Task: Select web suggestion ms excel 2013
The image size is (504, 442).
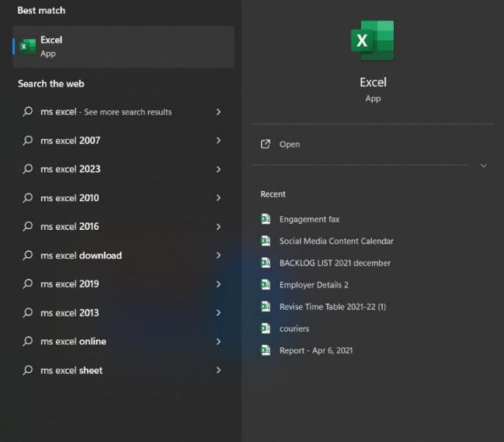Action: click(123, 313)
